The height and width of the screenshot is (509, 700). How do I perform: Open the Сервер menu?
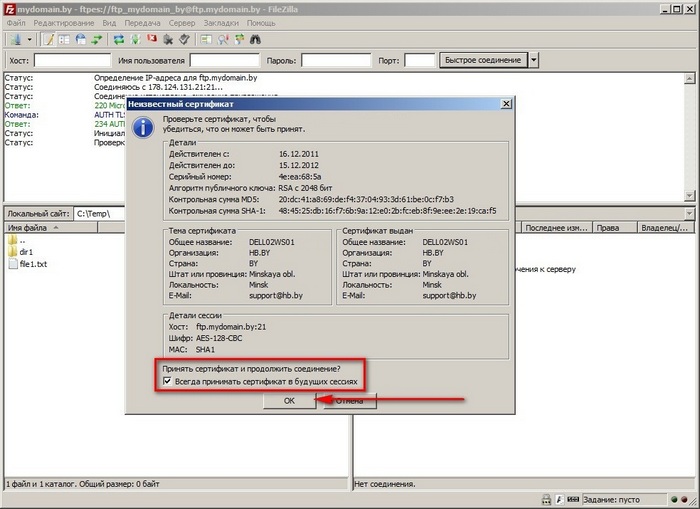click(182, 23)
